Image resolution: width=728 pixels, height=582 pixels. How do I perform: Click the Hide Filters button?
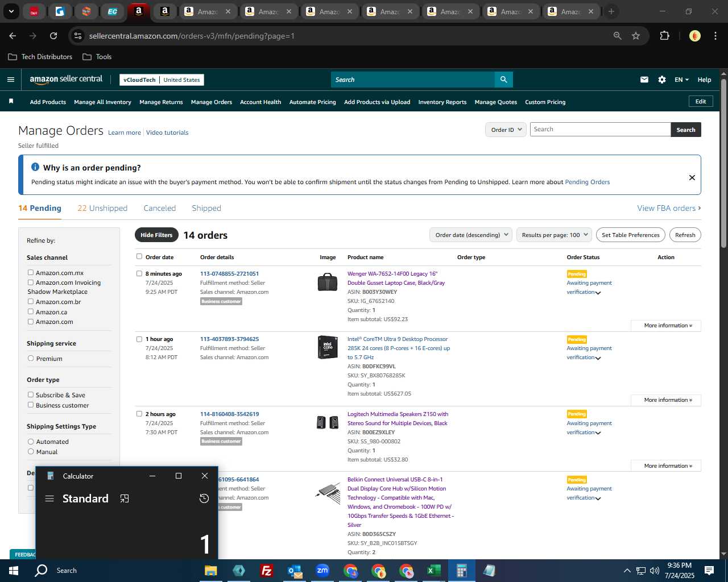click(156, 235)
